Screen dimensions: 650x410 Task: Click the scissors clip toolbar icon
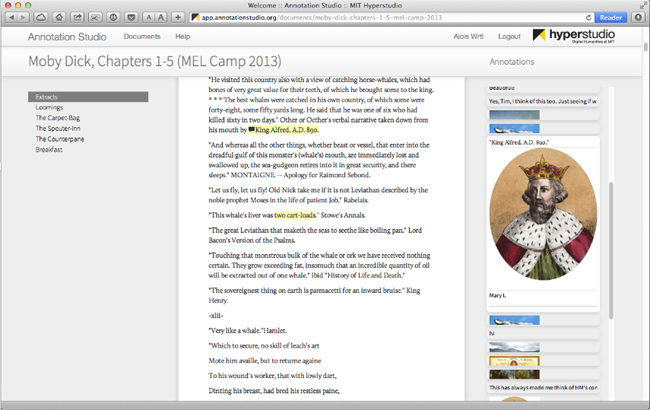[x=95, y=17]
